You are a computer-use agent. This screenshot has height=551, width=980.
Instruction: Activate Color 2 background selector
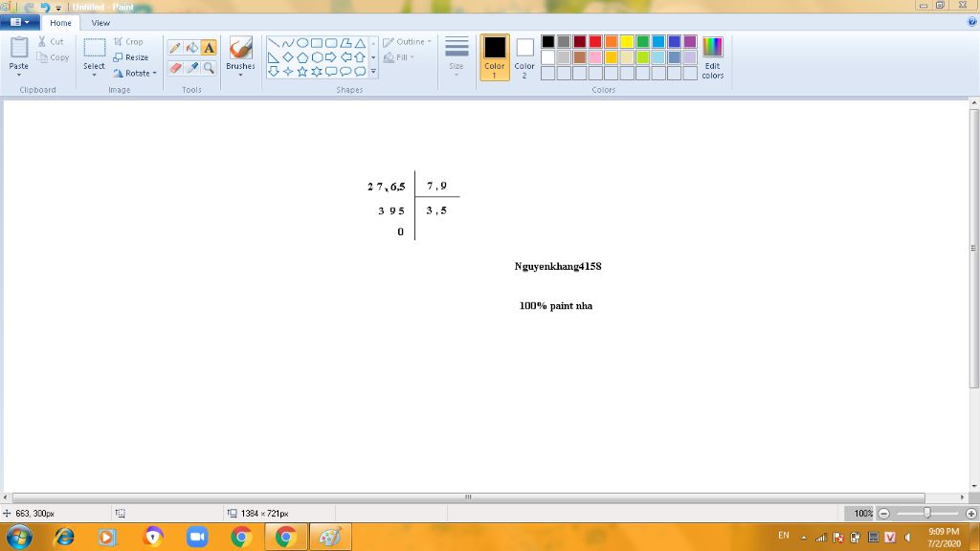(x=524, y=57)
